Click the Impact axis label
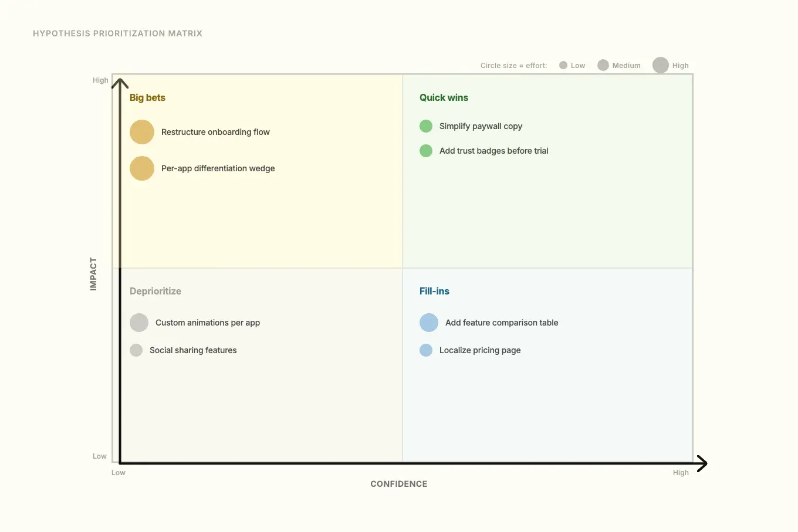 tap(92, 273)
